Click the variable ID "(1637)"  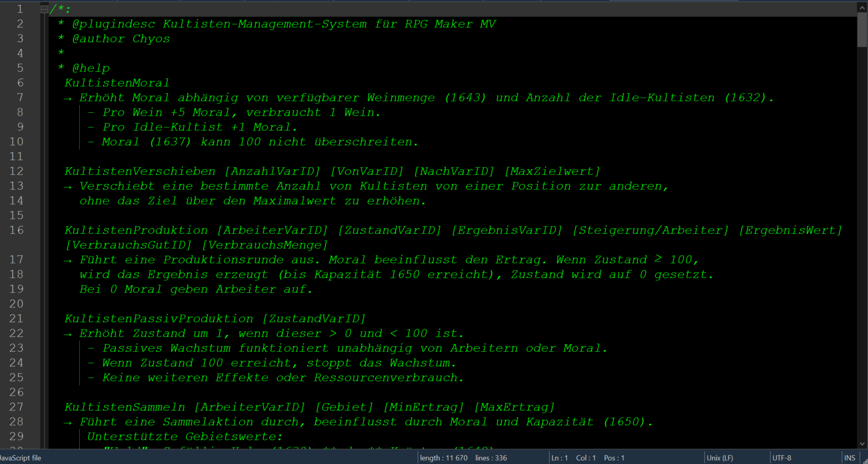pyautogui.click(x=170, y=142)
